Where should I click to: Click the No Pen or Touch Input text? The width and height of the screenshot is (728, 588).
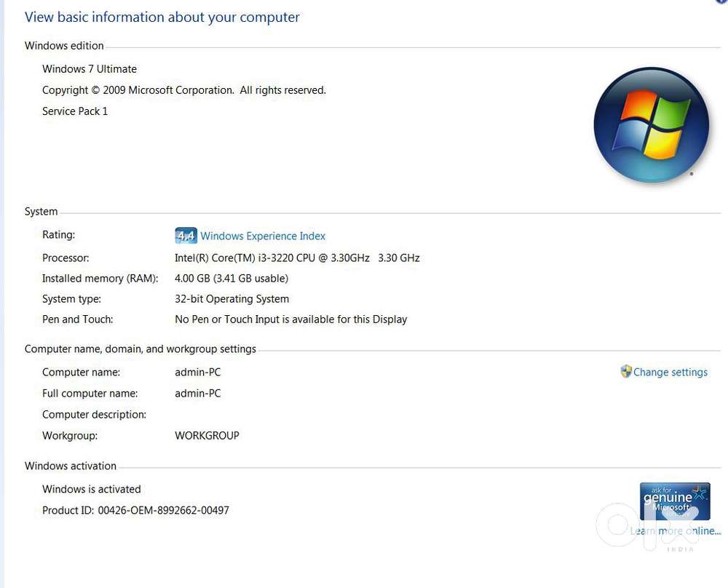tap(290, 319)
